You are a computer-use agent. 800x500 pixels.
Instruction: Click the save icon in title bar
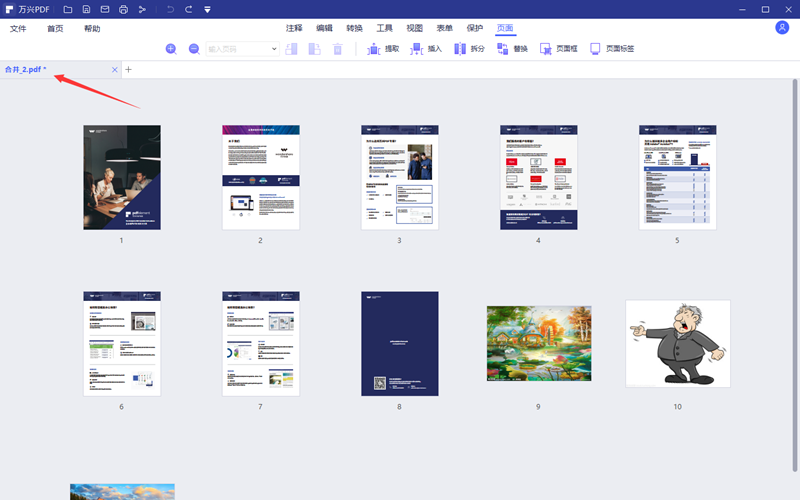pos(86,9)
